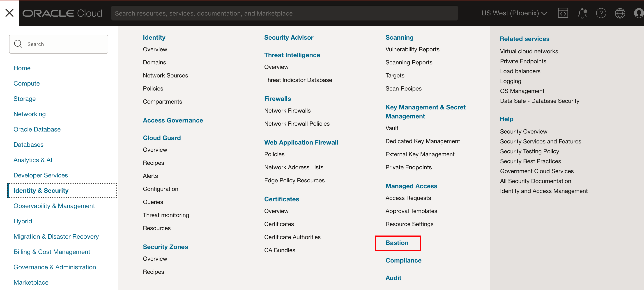Open the help question mark icon
644x290 pixels.
click(x=601, y=13)
